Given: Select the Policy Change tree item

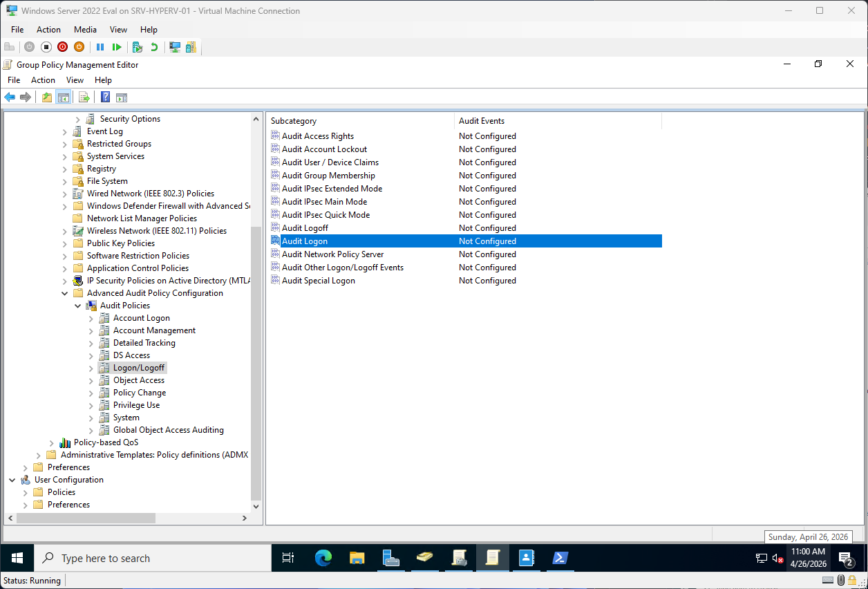Looking at the screenshot, I should coord(140,393).
